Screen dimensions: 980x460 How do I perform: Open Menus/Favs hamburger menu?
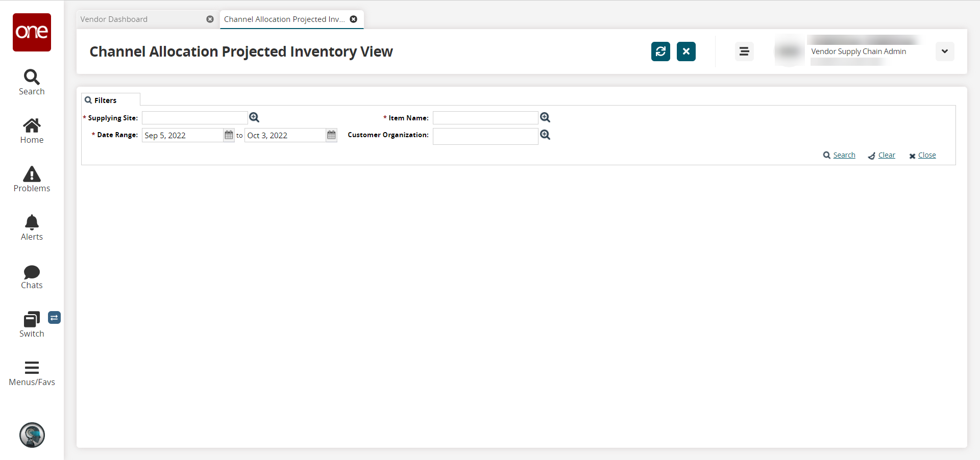pos(32,373)
